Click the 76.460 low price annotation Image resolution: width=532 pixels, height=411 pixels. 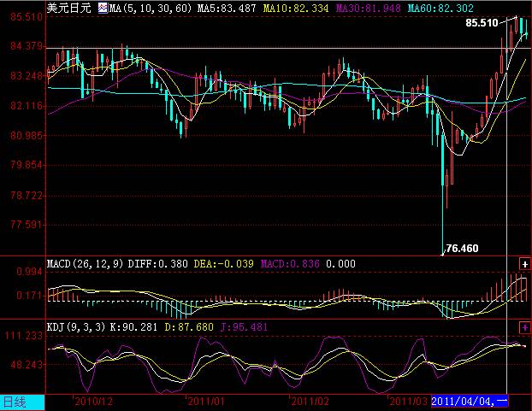click(x=463, y=249)
